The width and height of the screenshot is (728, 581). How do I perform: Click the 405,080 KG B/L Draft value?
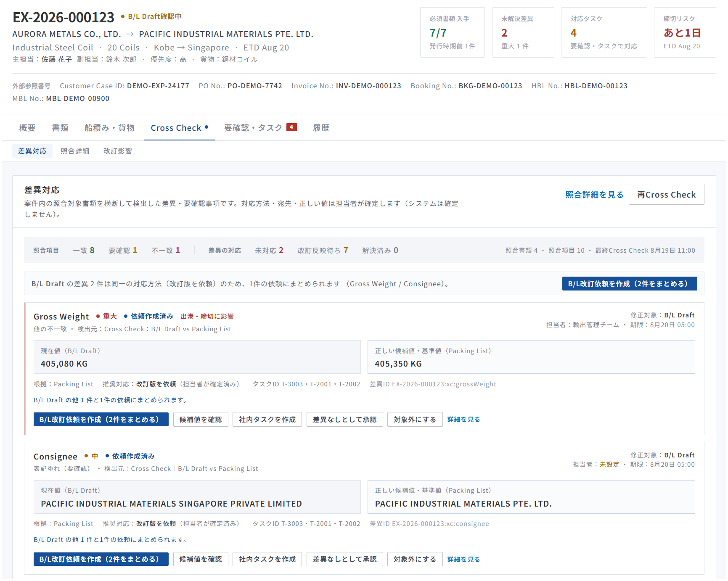(x=64, y=364)
